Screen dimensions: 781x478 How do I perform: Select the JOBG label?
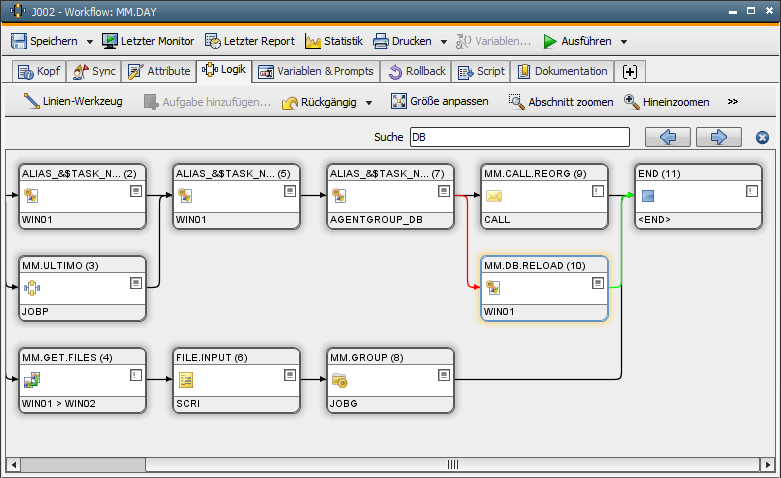(x=344, y=404)
